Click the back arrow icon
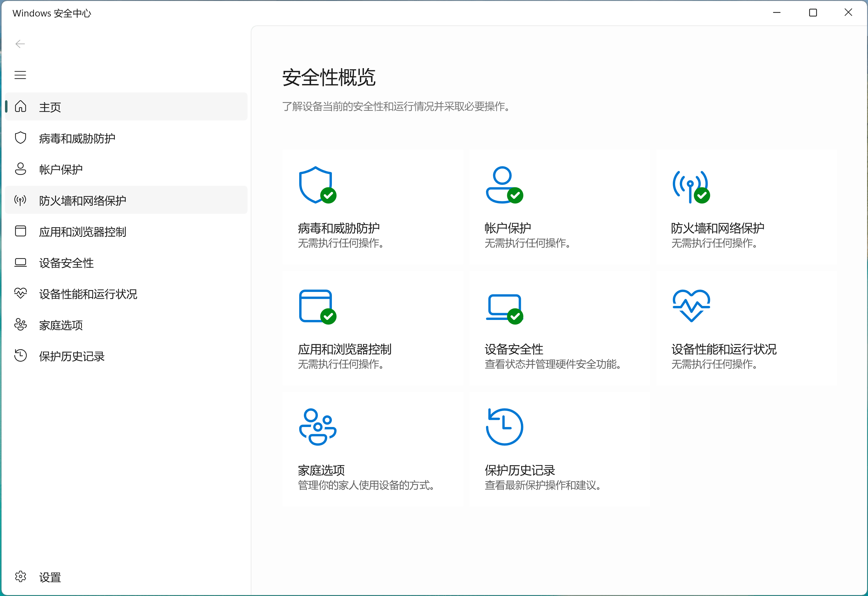Viewport: 868px width, 596px height. 20,44
